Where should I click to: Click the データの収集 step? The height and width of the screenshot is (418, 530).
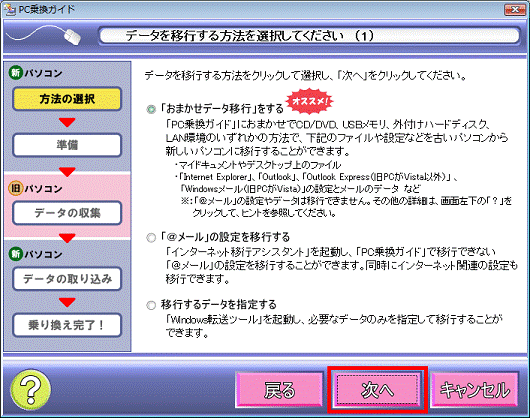67,213
